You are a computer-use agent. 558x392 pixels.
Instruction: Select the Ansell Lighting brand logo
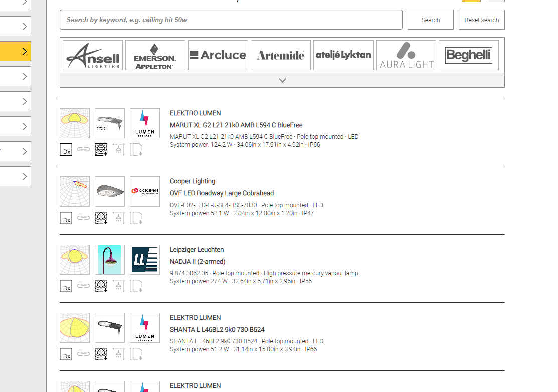(93, 55)
